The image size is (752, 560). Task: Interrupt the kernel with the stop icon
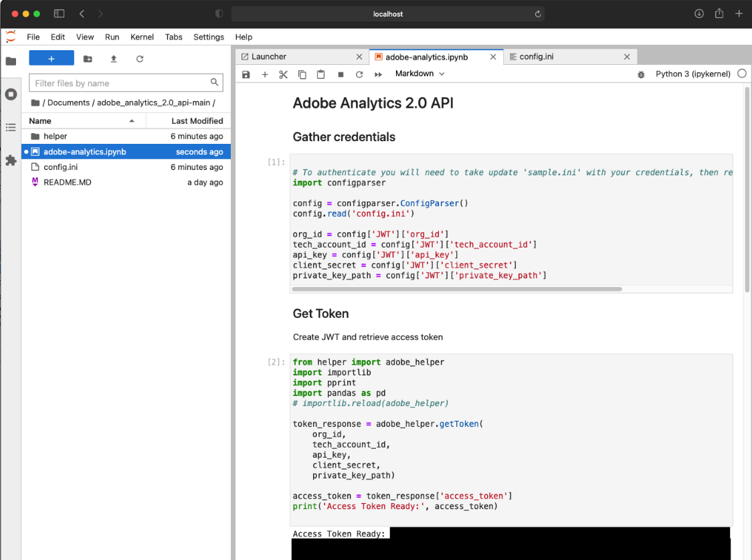341,74
